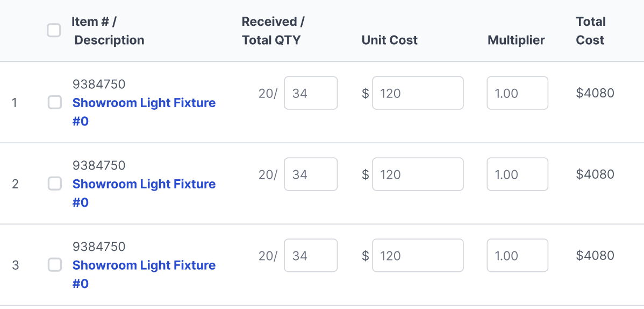Click the Multiplier column header

[x=516, y=40]
